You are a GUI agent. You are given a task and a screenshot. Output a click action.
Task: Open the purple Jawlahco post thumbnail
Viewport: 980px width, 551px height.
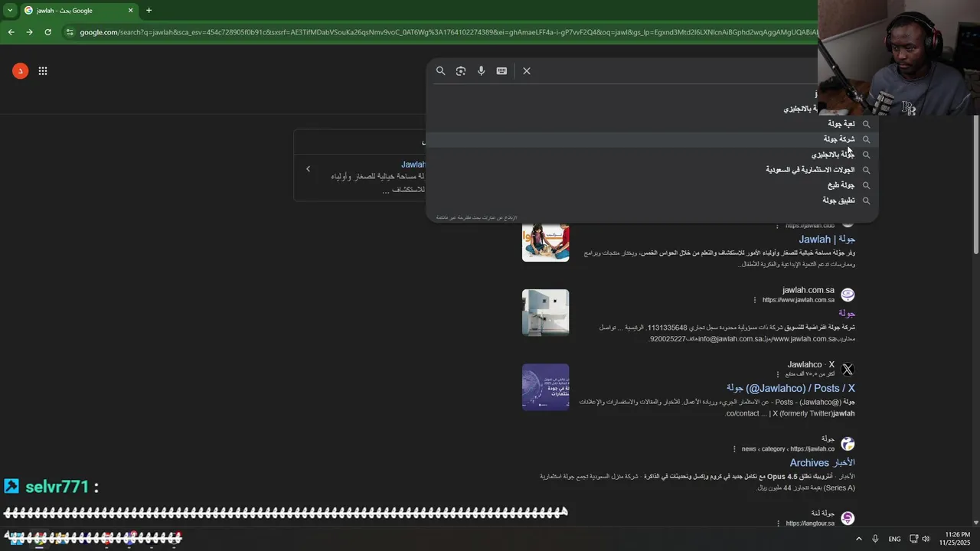pyautogui.click(x=545, y=387)
